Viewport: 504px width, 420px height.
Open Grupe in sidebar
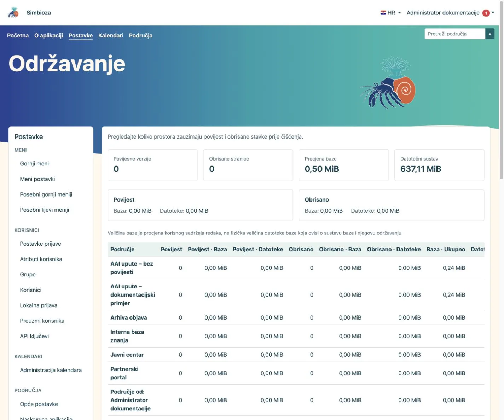pos(28,274)
